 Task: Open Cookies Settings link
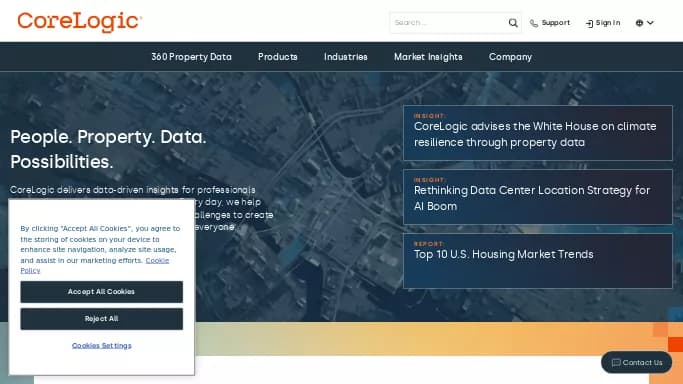pos(101,345)
